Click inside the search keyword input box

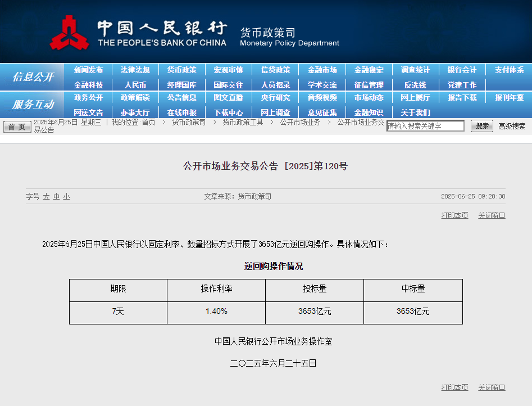click(x=425, y=125)
